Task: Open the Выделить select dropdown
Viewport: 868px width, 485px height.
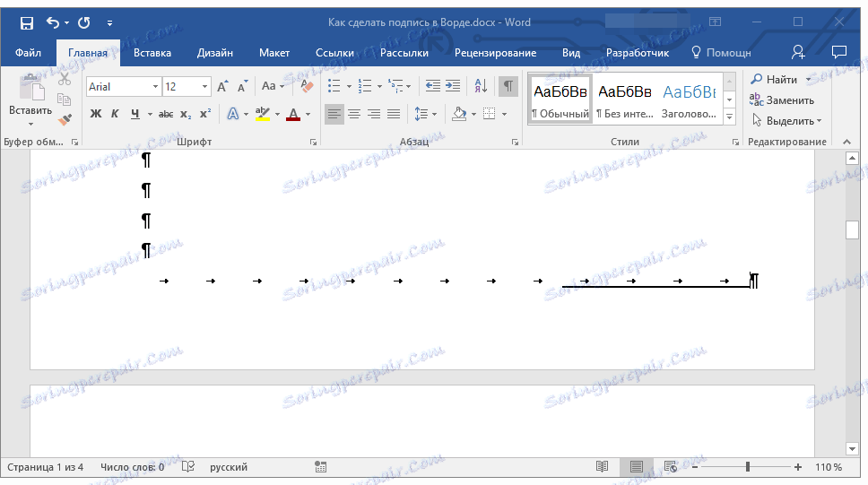Action: tap(786, 121)
